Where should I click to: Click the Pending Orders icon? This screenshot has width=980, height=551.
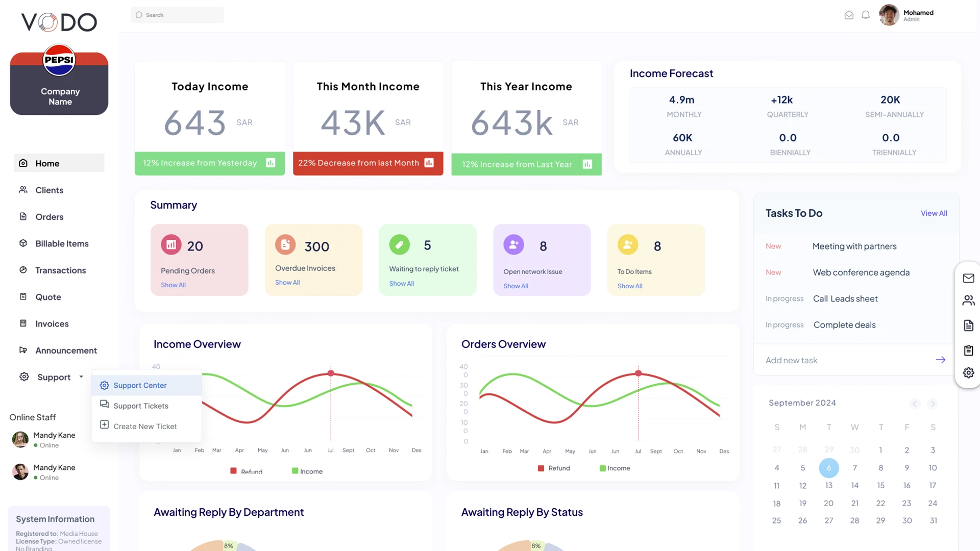point(171,245)
